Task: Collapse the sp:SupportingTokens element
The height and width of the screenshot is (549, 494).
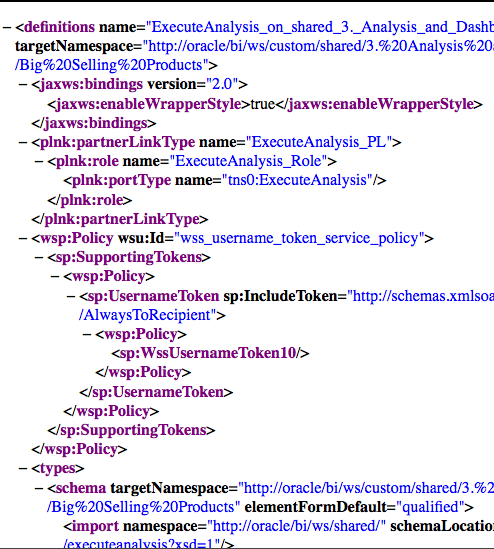Action: 39,257
